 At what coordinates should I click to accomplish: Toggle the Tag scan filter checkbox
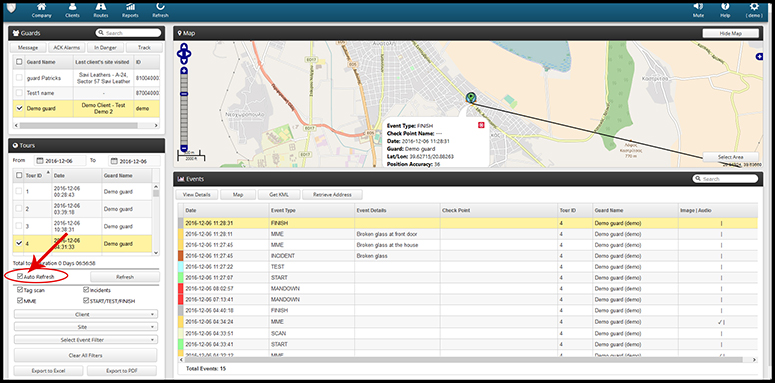click(20, 290)
